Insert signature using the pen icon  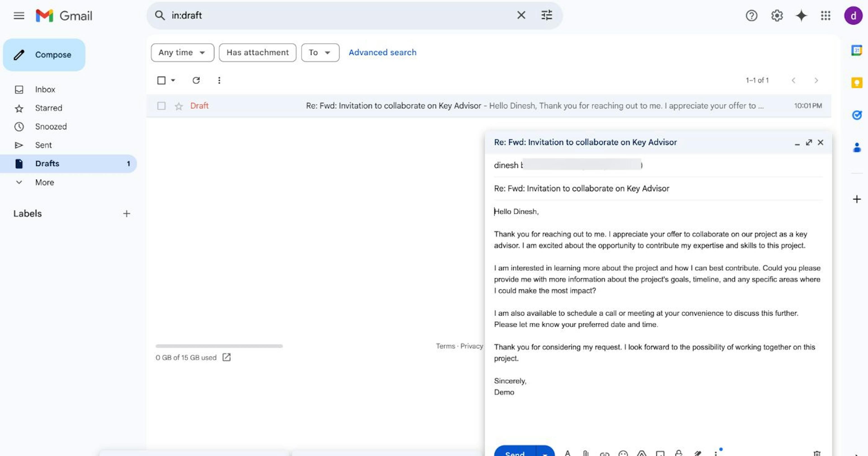[x=696, y=454]
